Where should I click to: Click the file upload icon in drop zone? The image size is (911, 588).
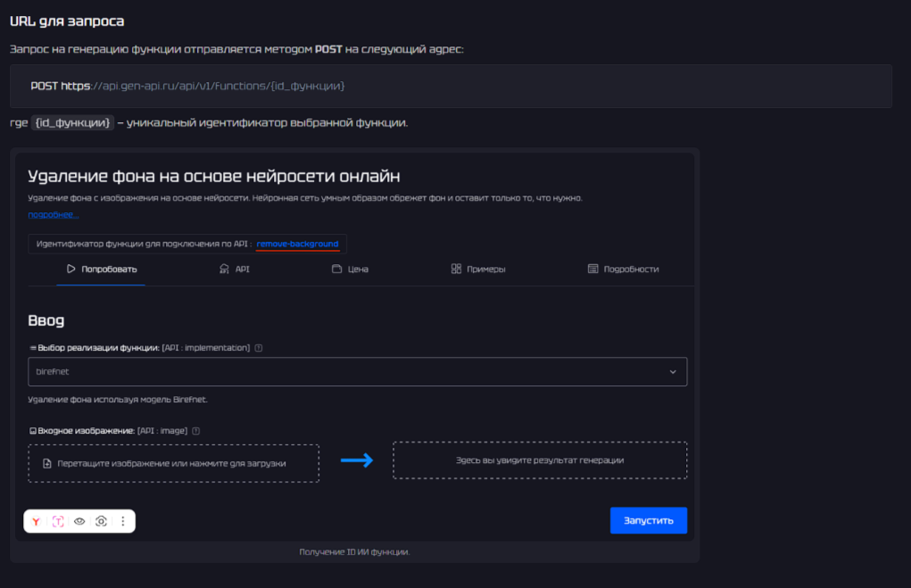coord(47,464)
